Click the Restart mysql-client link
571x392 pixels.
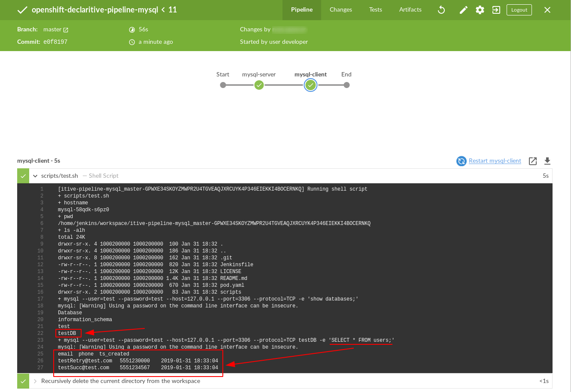tap(495, 161)
